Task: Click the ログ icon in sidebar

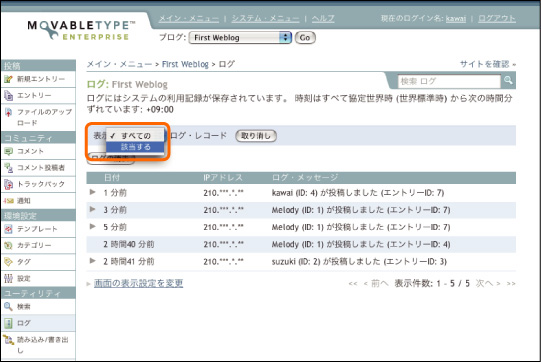Action: pos(8,323)
